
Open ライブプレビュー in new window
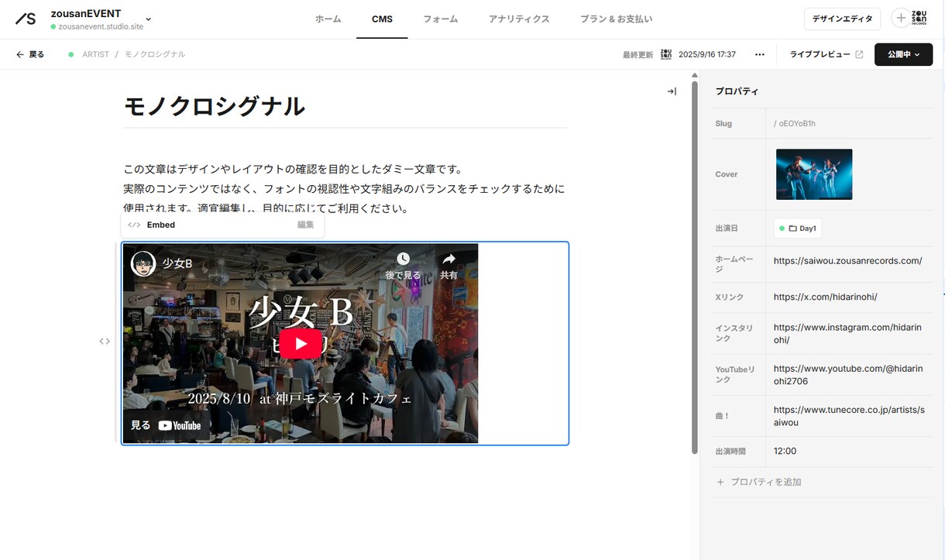point(826,54)
